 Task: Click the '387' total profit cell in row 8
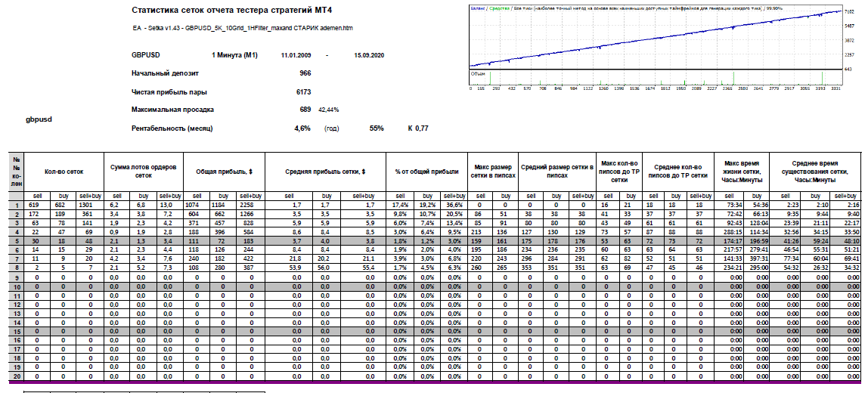pos(251,267)
